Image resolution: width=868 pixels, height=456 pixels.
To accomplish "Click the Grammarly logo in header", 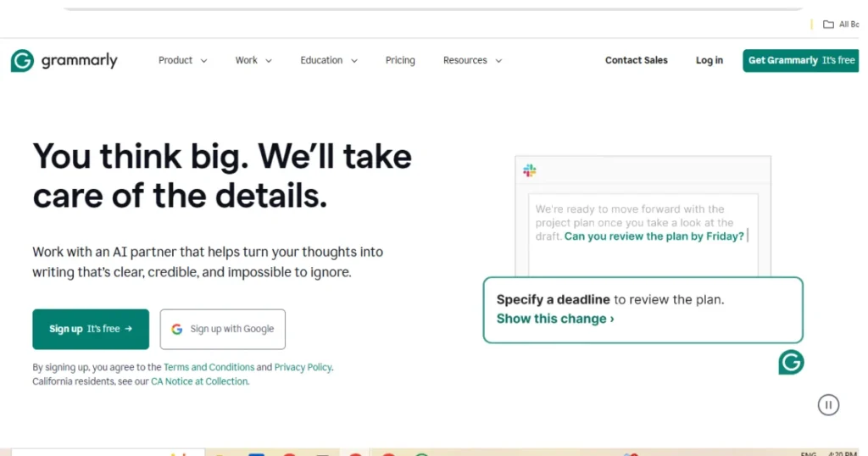I will coord(64,60).
